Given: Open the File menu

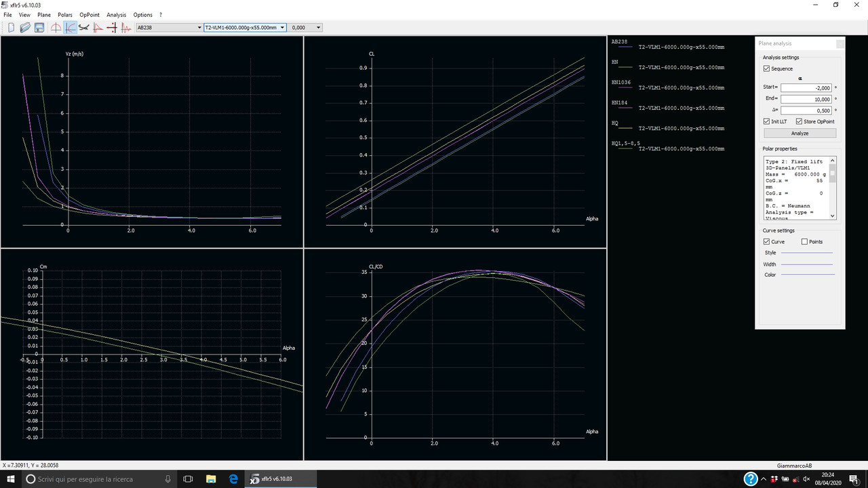Looking at the screenshot, I should point(7,15).
